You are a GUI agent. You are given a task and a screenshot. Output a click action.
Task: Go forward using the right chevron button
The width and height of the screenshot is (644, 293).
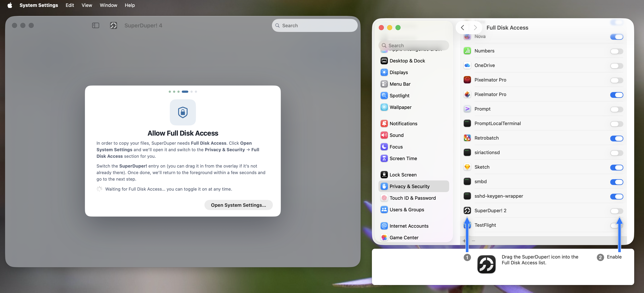tap(475, 28)
